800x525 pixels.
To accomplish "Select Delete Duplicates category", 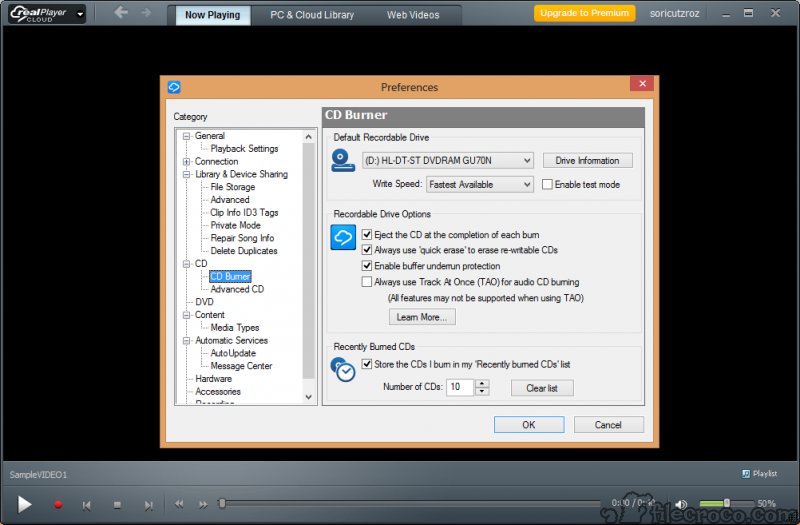I will [244, 251].
